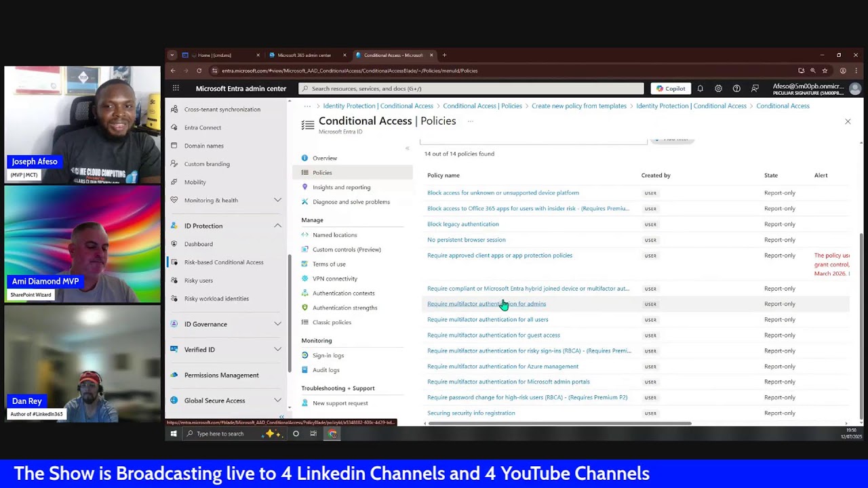Open Sign-in logs
The width and height of the screenshot is (868, 488).
pos(328,356)
